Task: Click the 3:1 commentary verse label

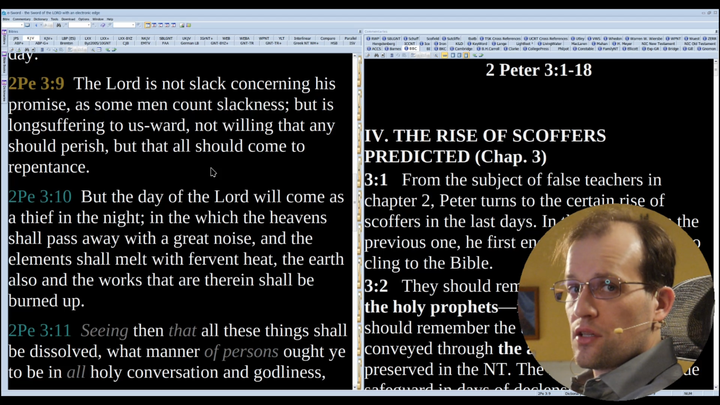Action: [376, 180]
